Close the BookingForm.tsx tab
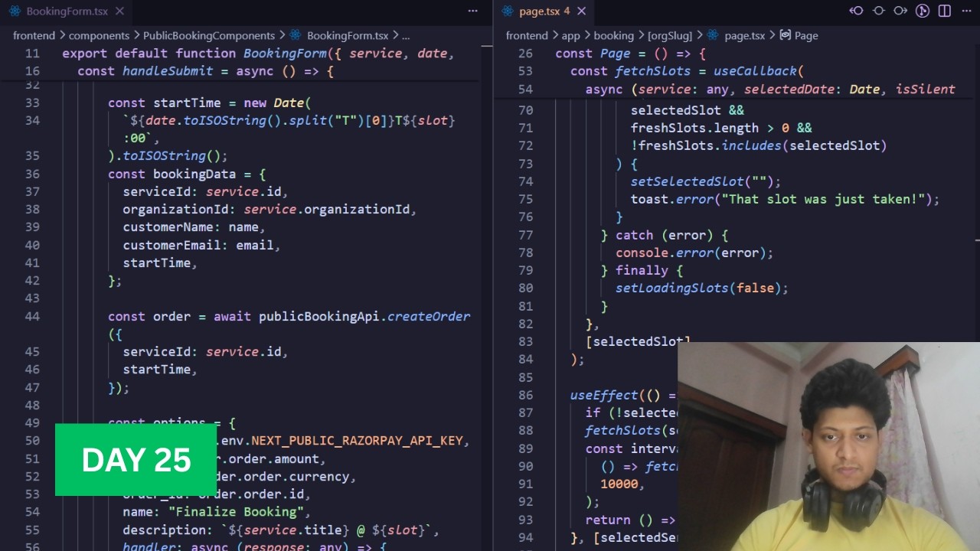 pyautogui.click(x=121, y=11)
